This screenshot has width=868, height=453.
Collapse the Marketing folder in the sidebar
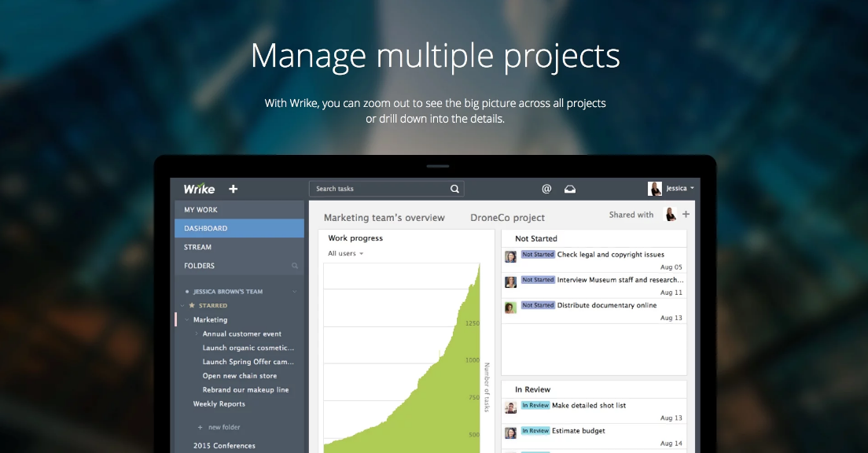pyautogui.click(x=187, y=320)
